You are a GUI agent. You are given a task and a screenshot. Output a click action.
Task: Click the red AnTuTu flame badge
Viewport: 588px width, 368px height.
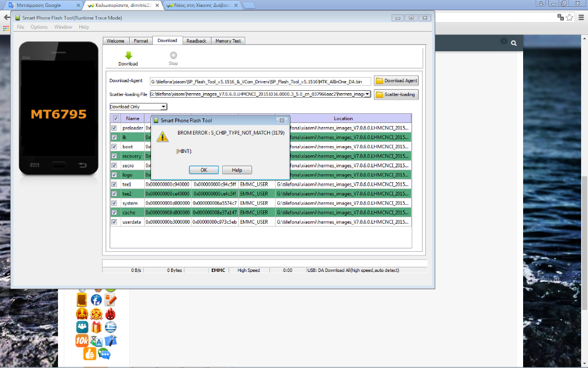click(x=110, y=313)
